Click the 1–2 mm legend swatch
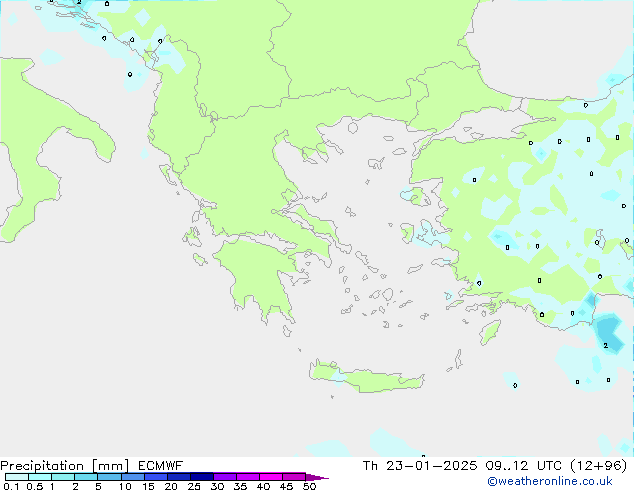634x490 pixels. [63, 477]
